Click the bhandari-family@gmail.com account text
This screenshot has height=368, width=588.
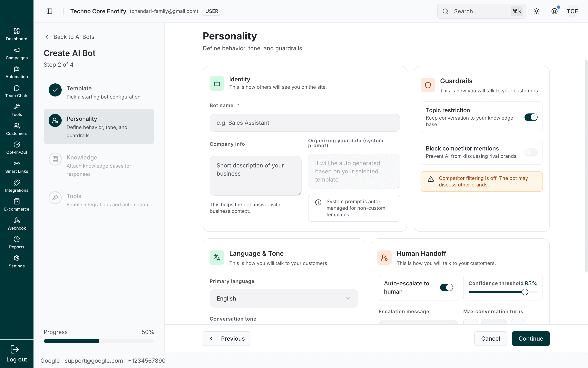click(164, 11)
